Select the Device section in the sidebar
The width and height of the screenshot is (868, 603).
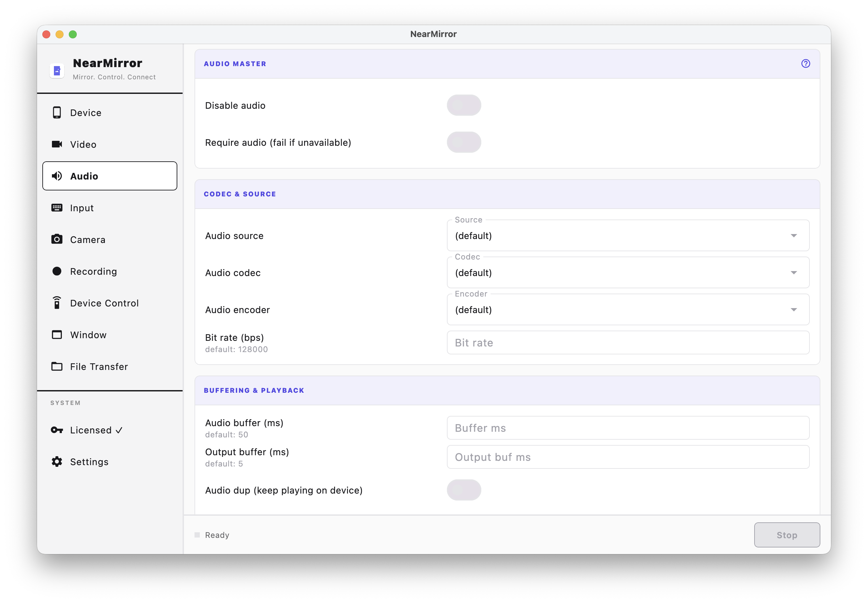(x=85, y=112)
